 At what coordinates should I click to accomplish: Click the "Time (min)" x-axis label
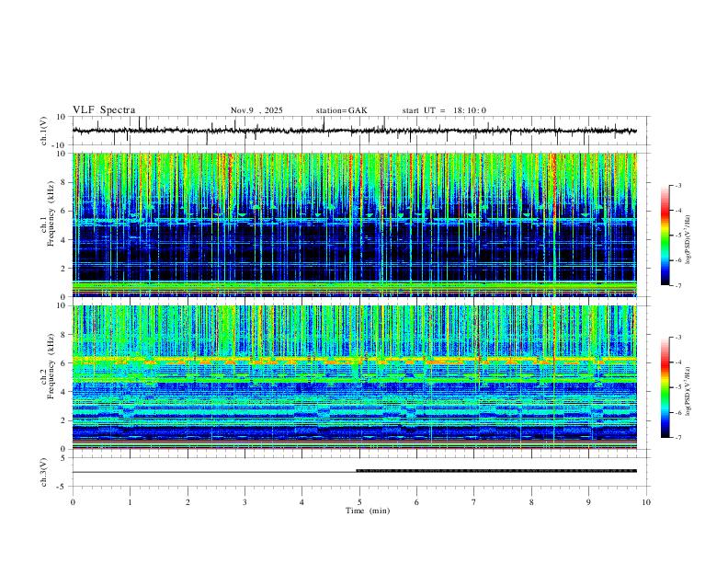point(368,511)
